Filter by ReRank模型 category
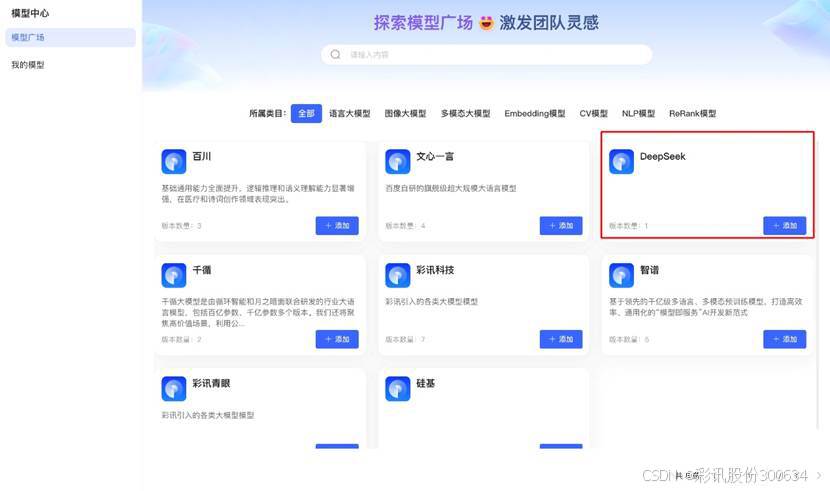Viewport: 830px width, 491px height. 692,113
